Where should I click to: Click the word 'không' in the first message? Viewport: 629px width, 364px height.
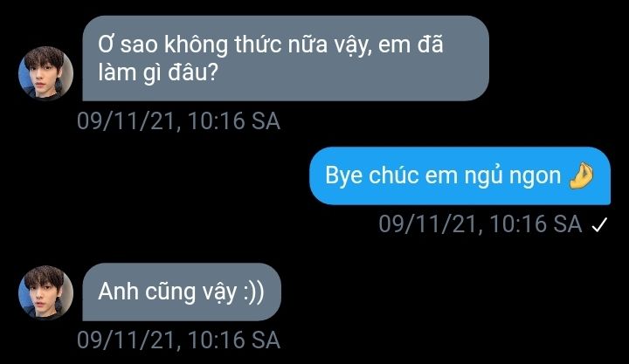point(197,45)
